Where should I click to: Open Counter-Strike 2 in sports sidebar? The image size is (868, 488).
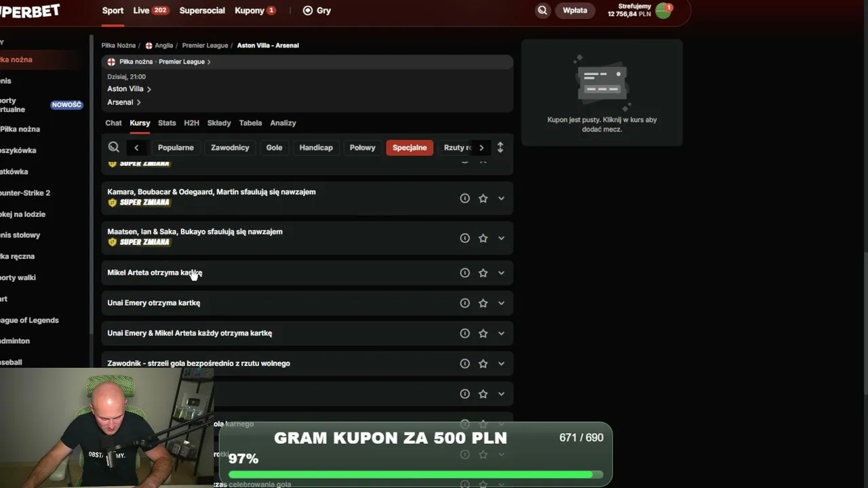[x=25, y=192]
